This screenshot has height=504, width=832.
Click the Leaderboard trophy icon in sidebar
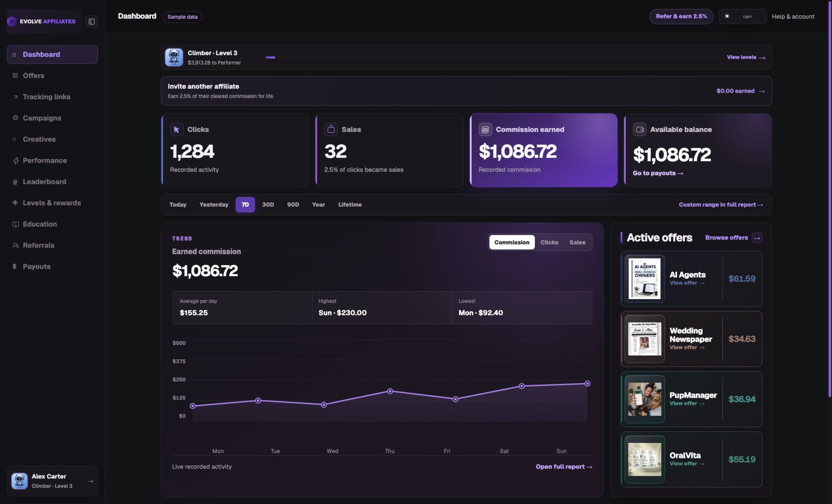15,182
